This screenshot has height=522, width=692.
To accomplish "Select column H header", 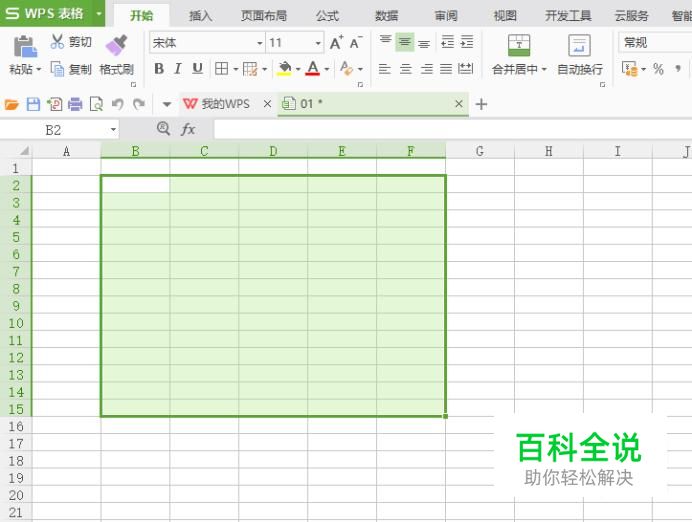I will [x=549, y=151].
